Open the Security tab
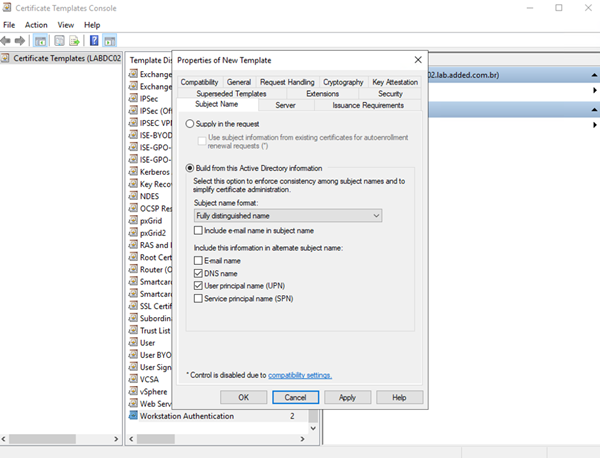The width and height of the screenshot is (600, 458). [390, 93]
